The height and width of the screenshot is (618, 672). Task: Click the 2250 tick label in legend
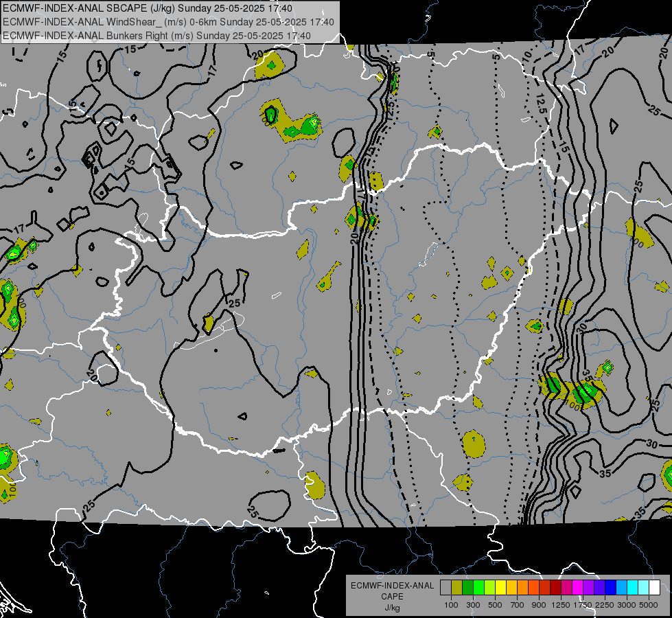(605, 605)
